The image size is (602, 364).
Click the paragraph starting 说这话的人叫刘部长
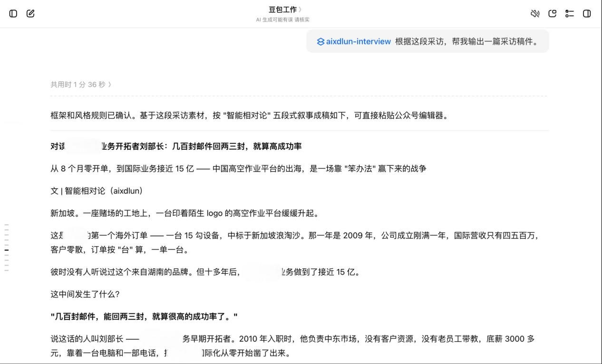coord(292,346)
